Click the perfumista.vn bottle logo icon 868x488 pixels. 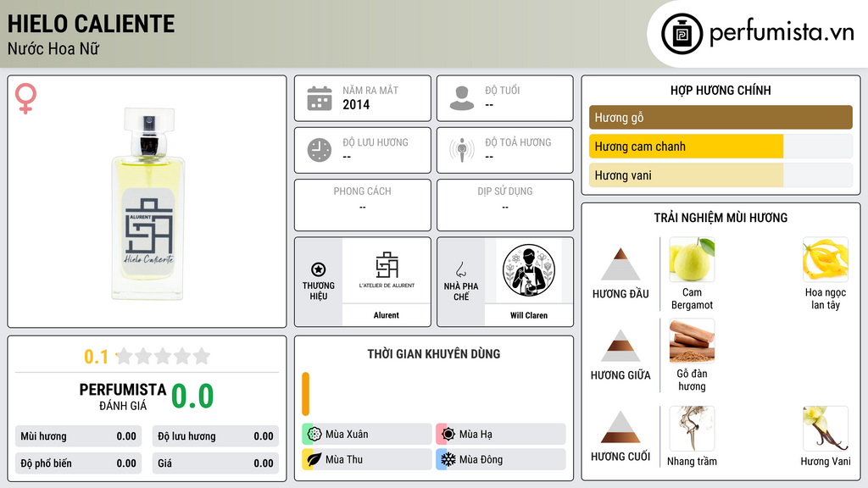pos(682,34)
